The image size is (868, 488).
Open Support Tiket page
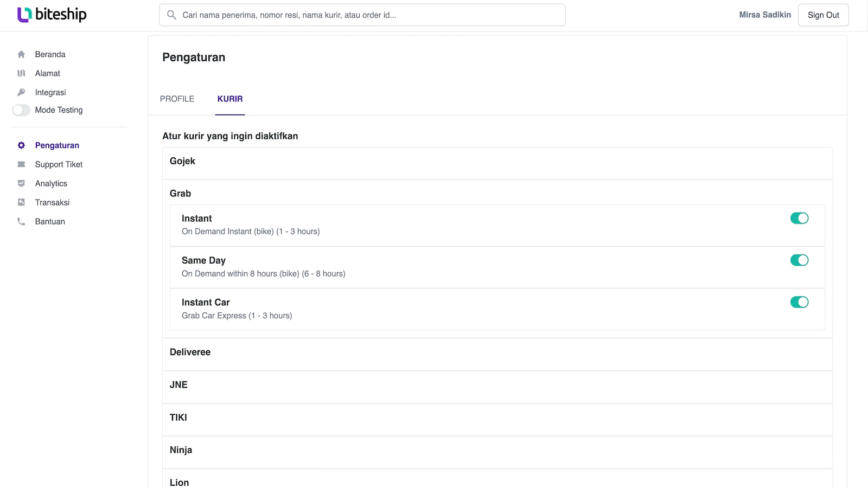click(59, 164)
